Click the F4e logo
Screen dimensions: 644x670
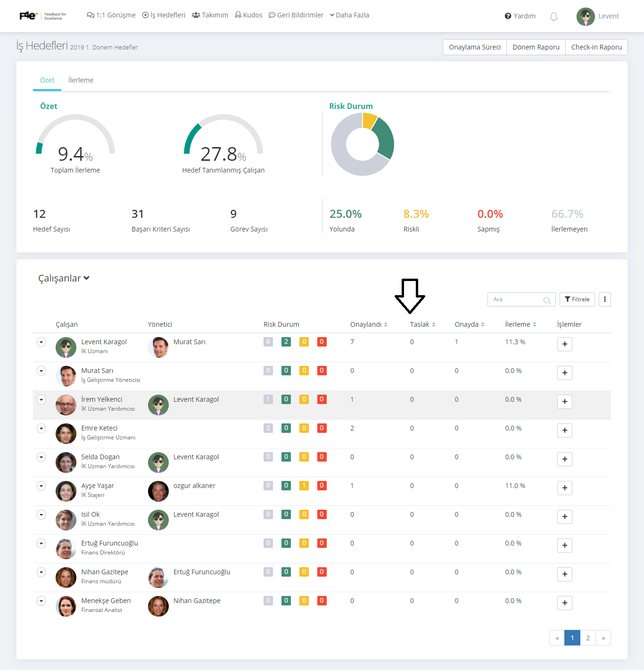click(x=43, y=16)
